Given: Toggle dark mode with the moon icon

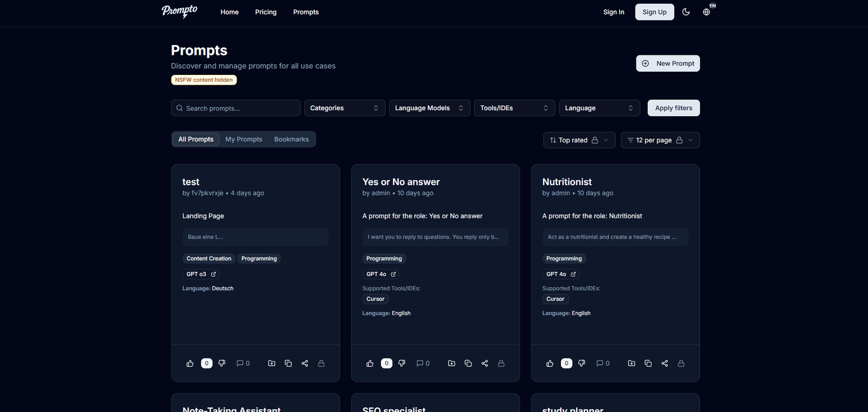Looking at the screenshot, I should click(686, 12).
